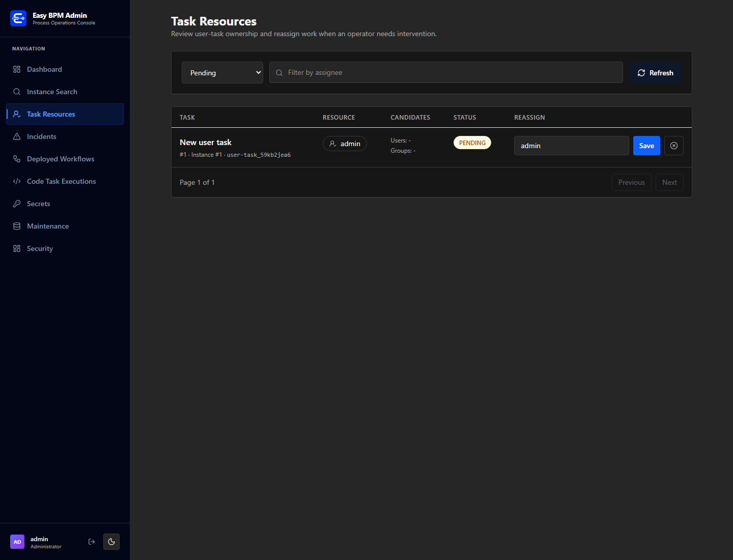Click the Instance Search magnifier icon
This screenshot has height=560, width=733.
17,92
